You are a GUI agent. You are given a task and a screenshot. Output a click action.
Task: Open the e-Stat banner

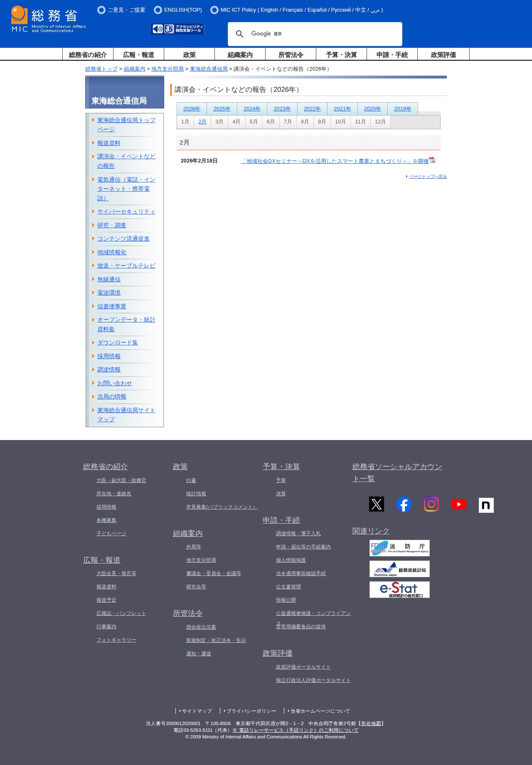399,590
